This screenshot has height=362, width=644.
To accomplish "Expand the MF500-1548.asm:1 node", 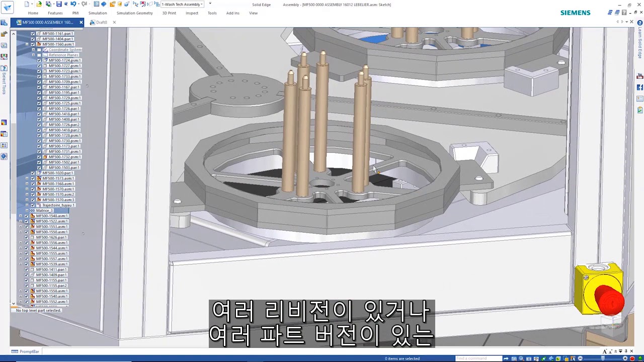I will (x=21, y=216).
